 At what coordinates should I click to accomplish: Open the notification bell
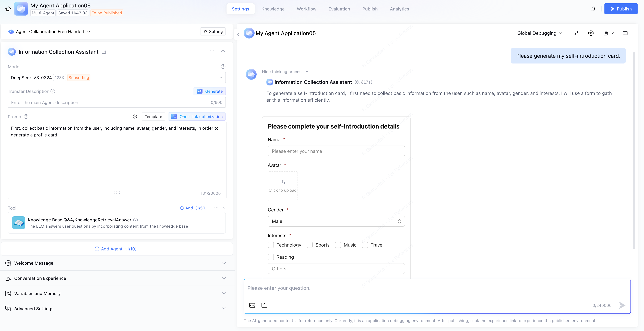[x=593, y=9]
